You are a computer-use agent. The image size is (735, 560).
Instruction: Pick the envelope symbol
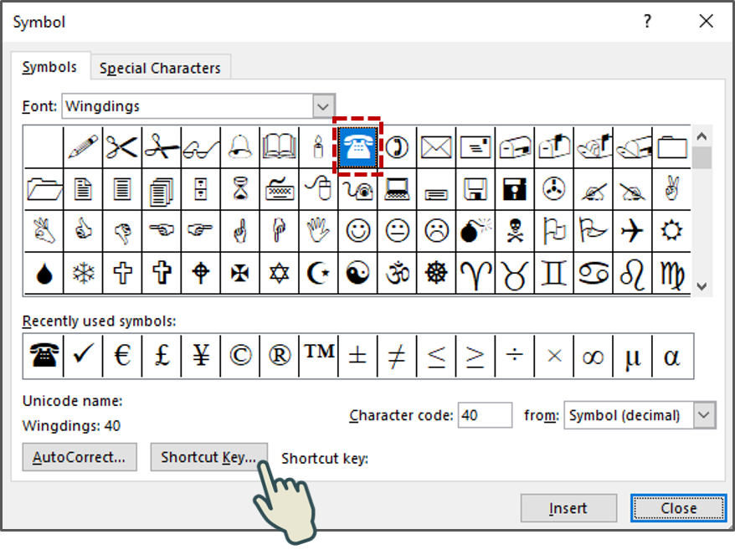(436, 147)
